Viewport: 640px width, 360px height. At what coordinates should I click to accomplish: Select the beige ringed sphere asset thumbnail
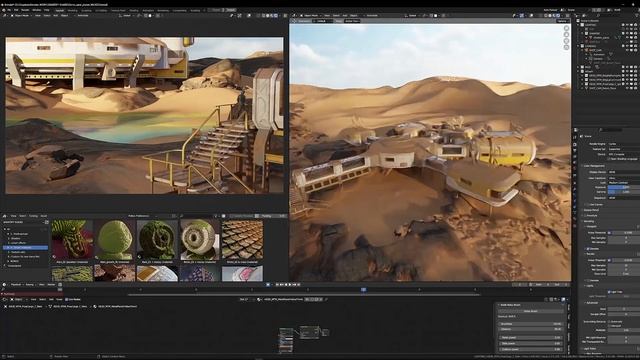[200, 240]
